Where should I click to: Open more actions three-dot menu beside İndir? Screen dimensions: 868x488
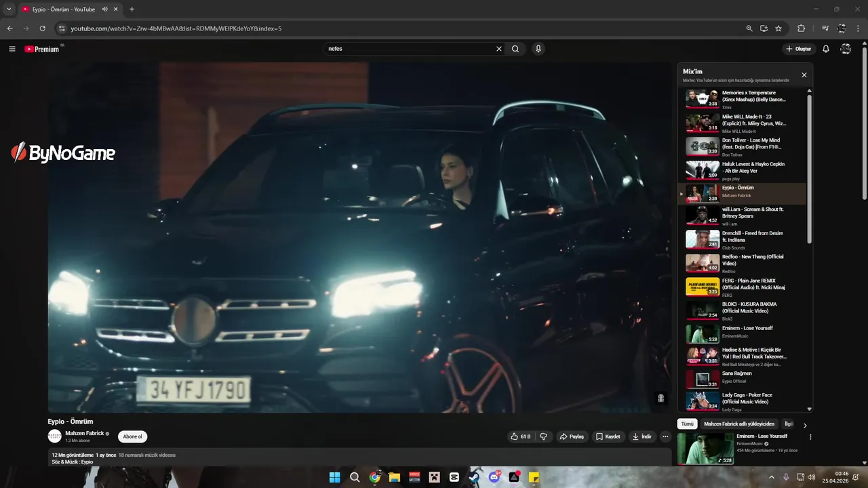point(665,436)
